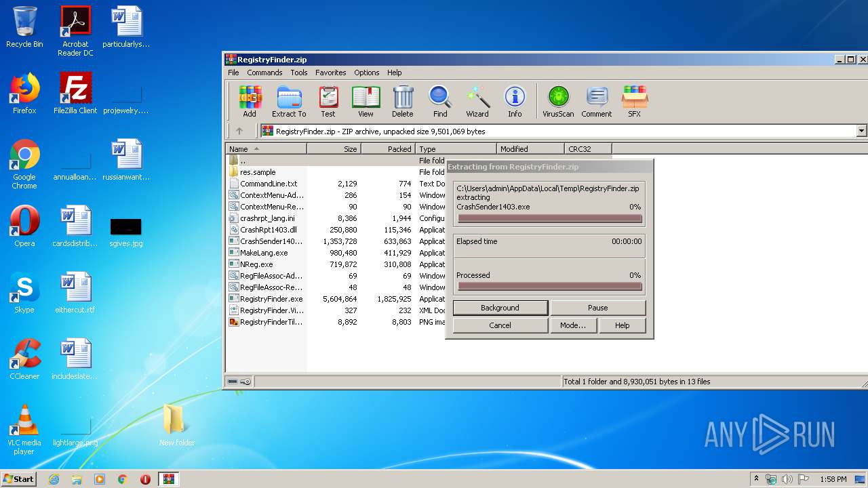The width and height of the screenshot is (868, 488).
Task: Open the Commands menu
Action: tap(264, 73)
